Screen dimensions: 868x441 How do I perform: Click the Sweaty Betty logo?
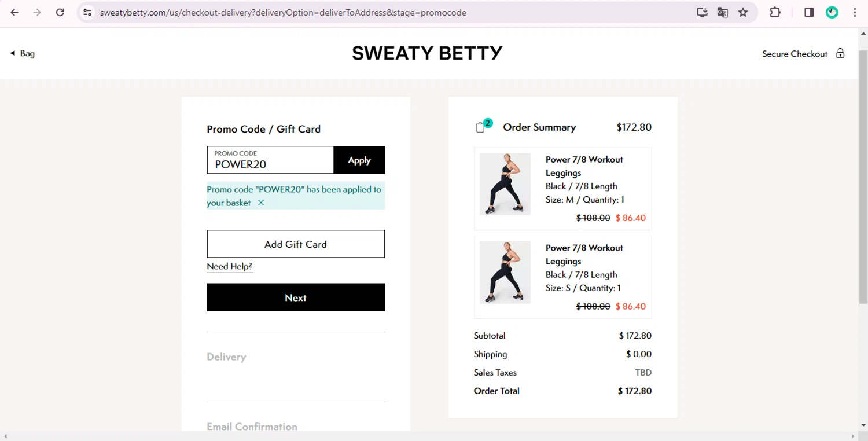pyautogui.click(x=427, y=53)
